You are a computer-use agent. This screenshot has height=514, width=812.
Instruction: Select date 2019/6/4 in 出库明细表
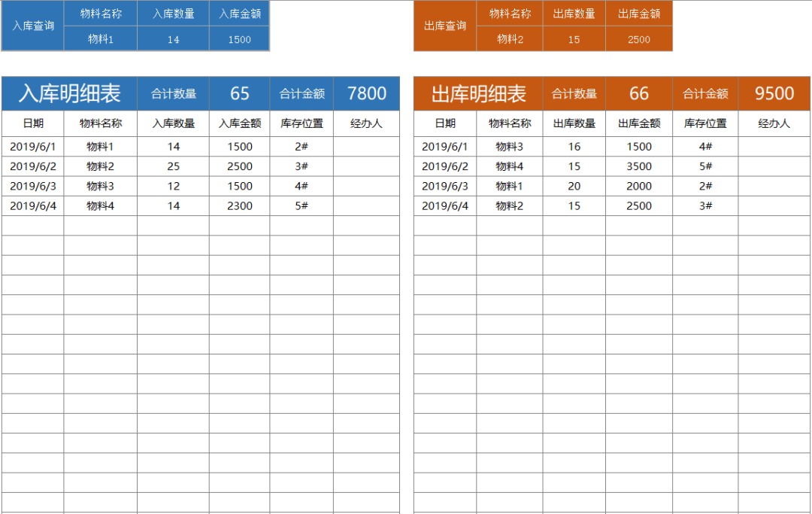point(445,205)
